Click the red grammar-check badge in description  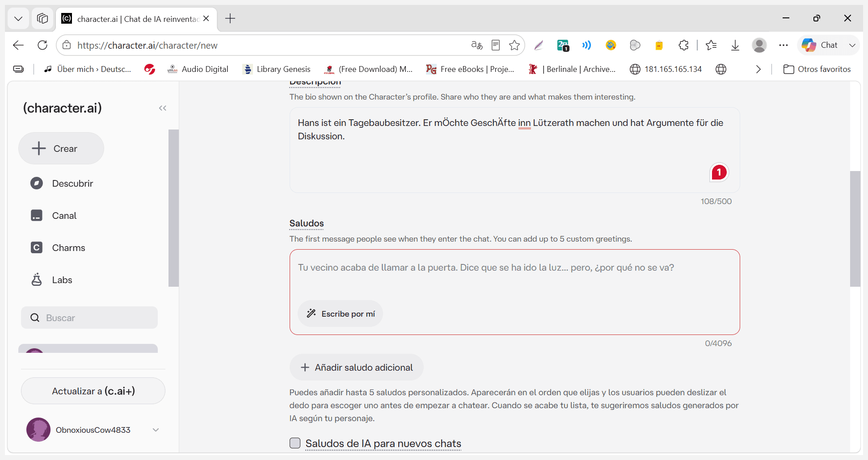coord(719,172)
